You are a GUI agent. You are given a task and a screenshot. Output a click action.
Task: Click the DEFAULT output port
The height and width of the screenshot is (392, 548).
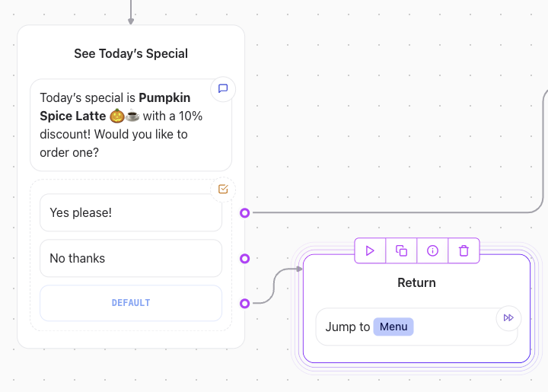244,303
